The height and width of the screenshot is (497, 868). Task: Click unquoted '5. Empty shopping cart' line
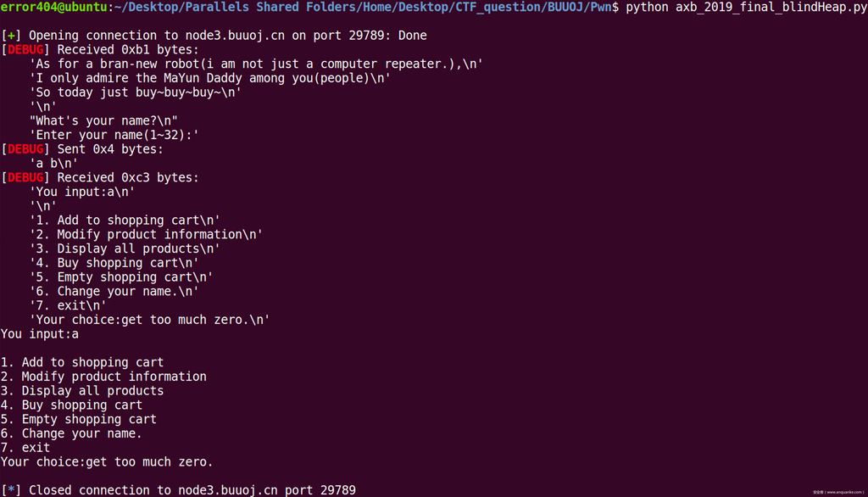click(79, 419)
